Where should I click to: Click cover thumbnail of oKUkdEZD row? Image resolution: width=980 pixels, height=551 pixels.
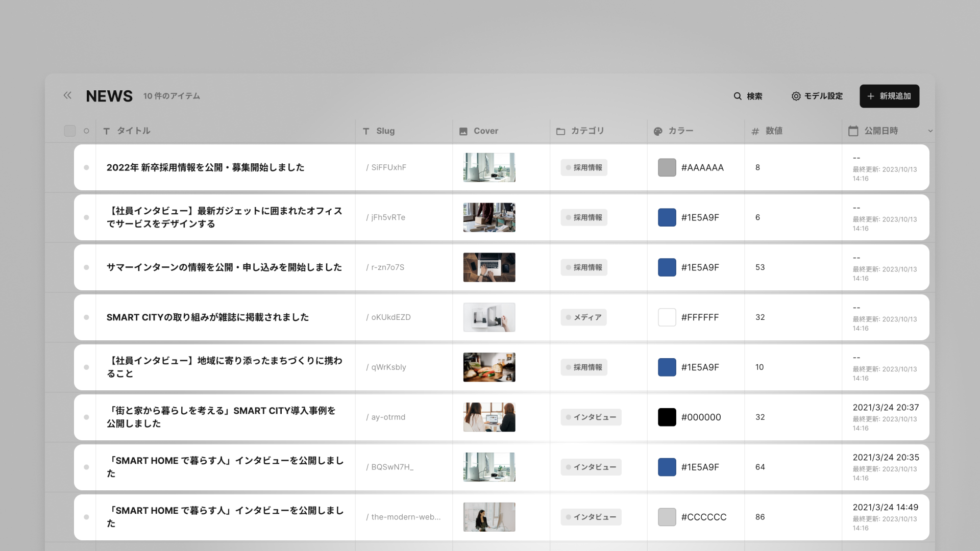tap(489, 317)
